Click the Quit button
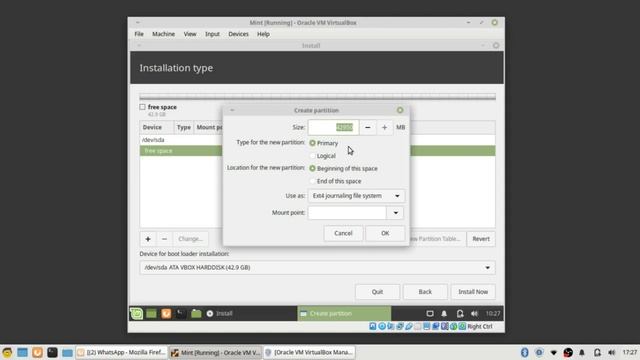The image size is (640, 360). (377, 292)
